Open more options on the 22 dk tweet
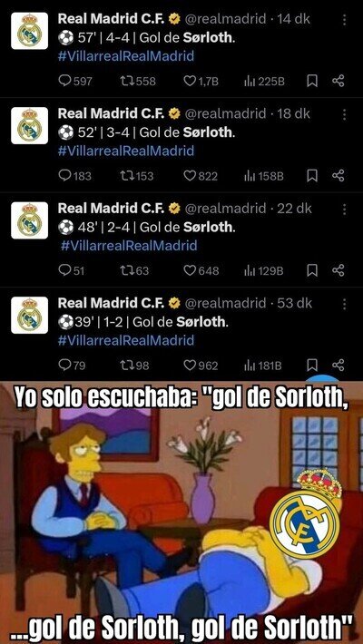 344,210
